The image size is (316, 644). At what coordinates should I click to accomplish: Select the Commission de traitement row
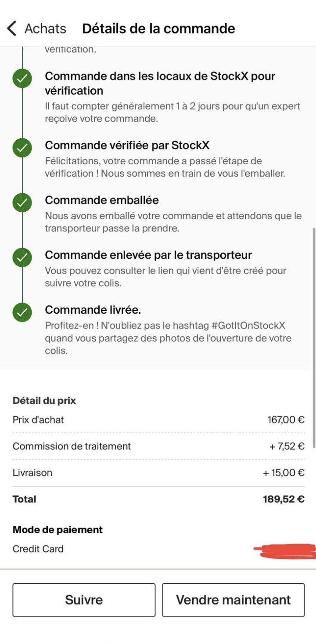coord(158,446)
